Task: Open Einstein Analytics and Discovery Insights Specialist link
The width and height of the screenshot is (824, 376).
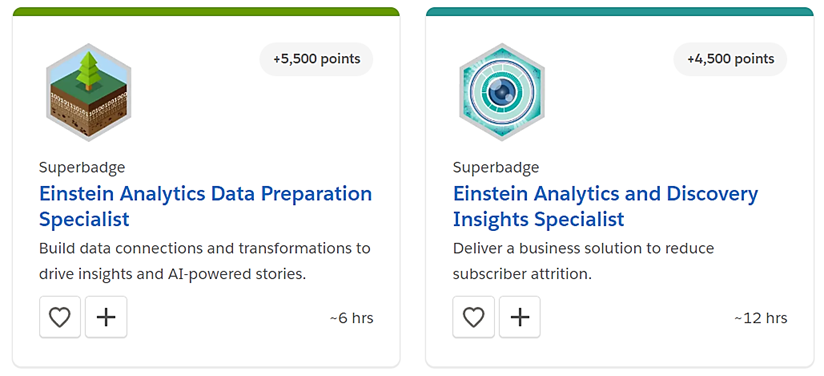Action: point(605,206)
